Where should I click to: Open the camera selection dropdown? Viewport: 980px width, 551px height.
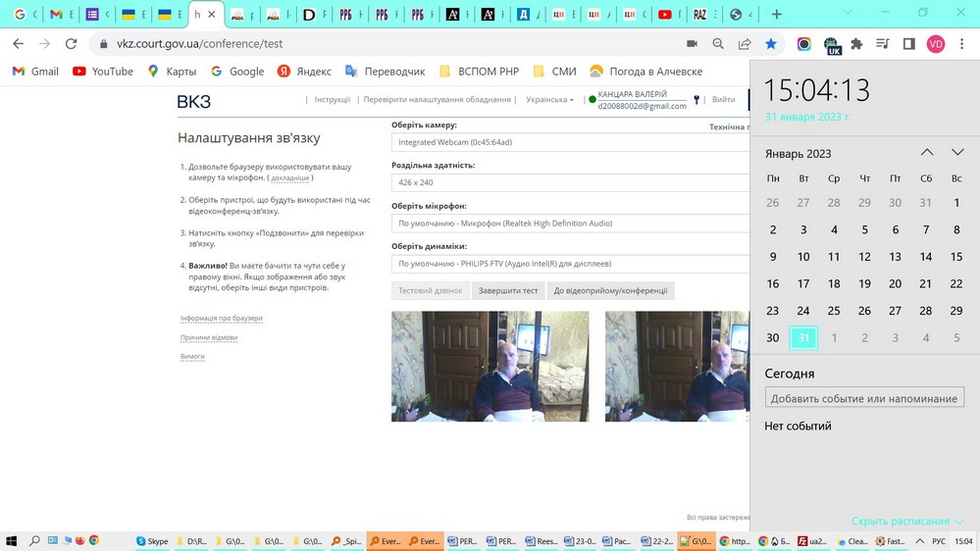(570, 142)
